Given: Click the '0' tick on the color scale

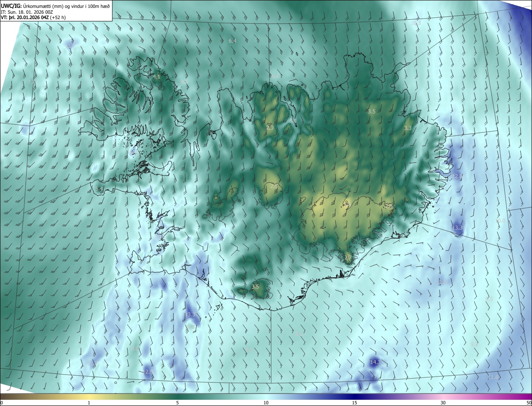Looking at the screenshot, I should pos(2,403).
